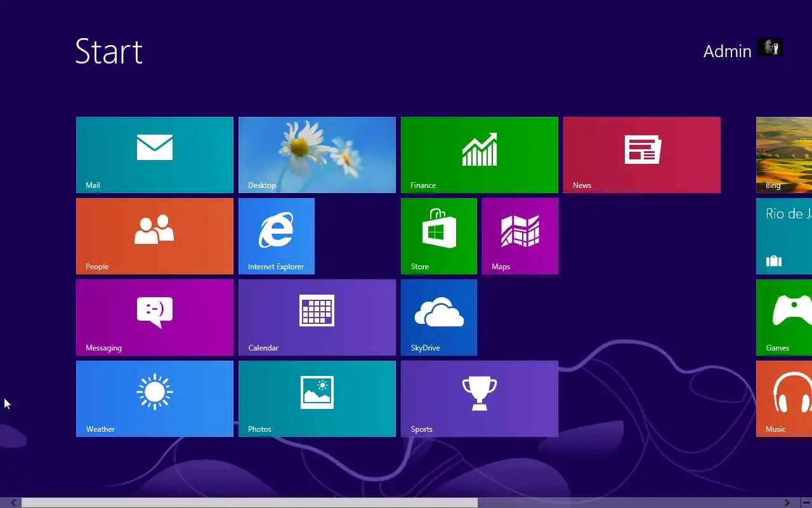Click the zoom-out minus button at corner
Viewport: 812px width, 508px height.
click(x=806, y=503)
